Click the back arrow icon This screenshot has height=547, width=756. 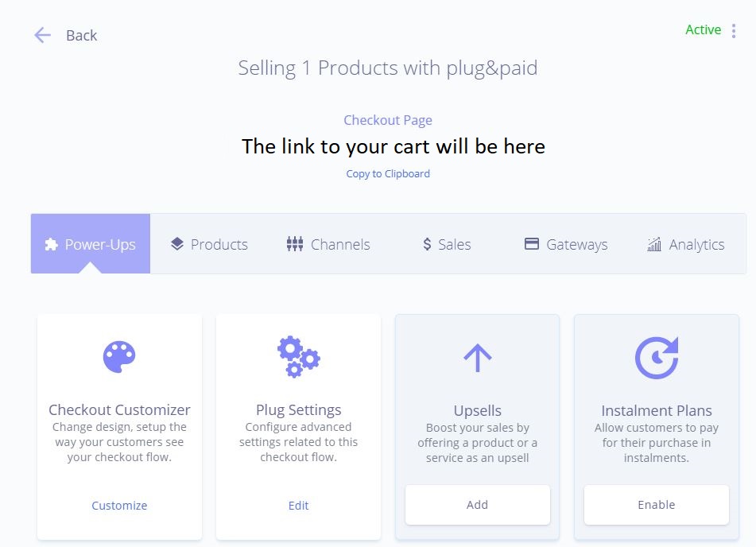pyautogui.click(x=42, y=35)
